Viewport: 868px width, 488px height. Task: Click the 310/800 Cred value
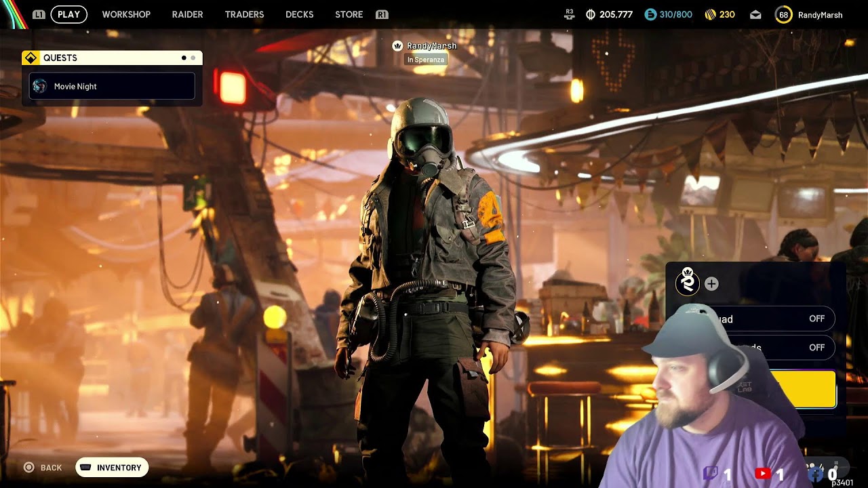click(x=675, y=14)
